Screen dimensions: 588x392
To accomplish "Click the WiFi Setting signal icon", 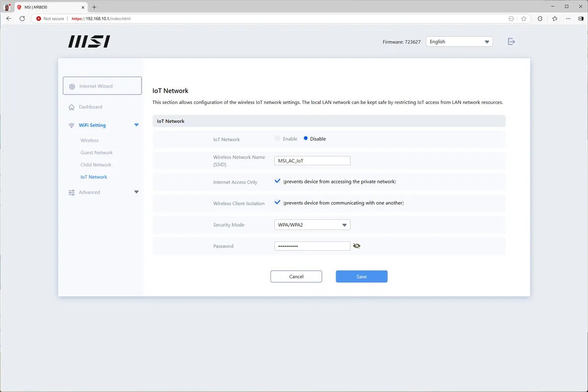I will (x=72, y=126).
